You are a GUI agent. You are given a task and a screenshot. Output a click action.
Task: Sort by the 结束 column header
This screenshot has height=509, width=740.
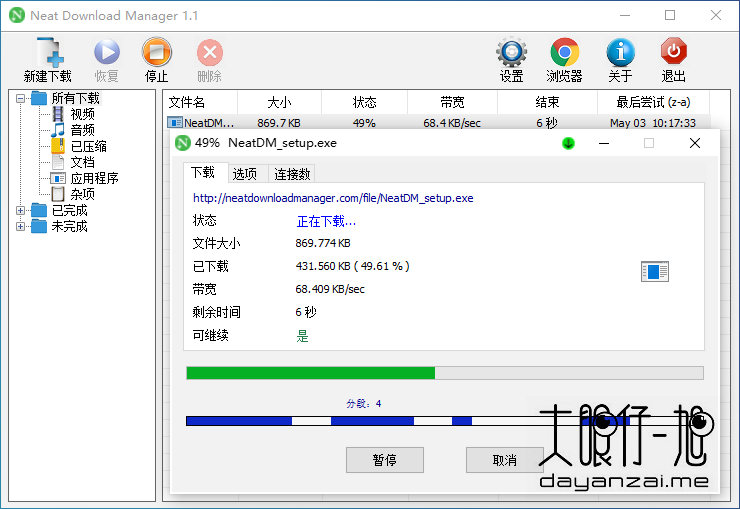(x=547, y=102)
